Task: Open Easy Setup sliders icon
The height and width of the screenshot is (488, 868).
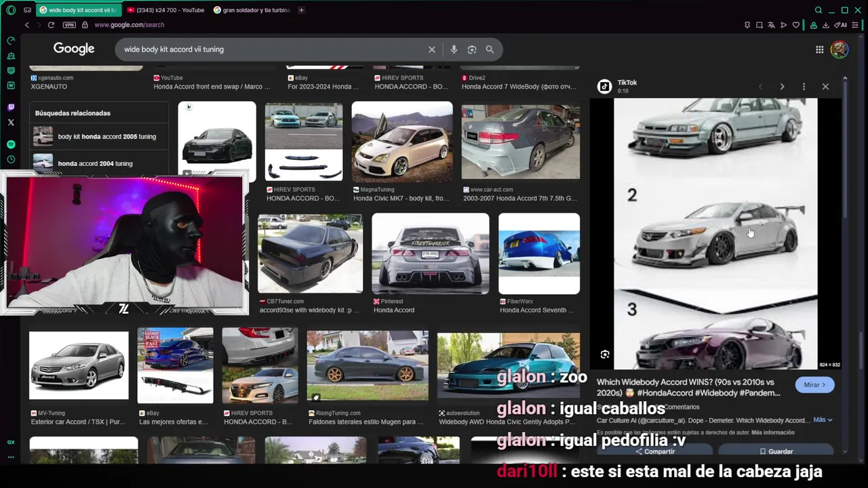Action: [x=855, y=25]
